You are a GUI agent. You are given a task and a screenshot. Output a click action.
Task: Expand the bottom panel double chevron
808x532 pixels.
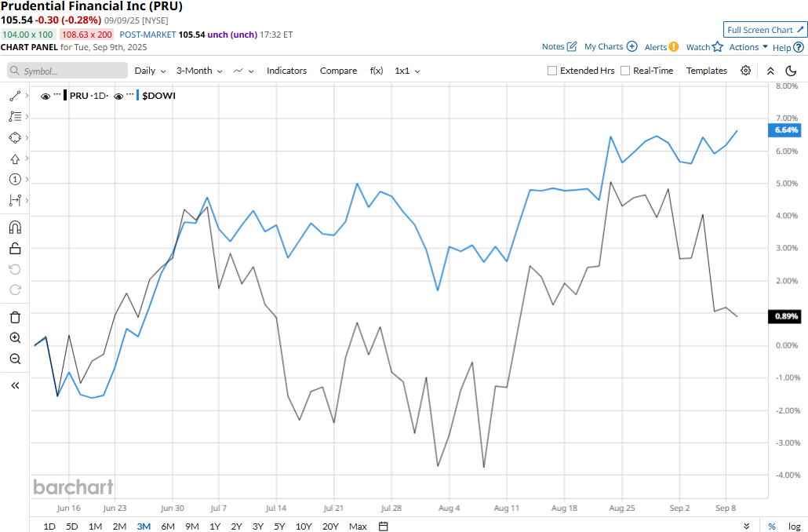[x=747, y=527]
